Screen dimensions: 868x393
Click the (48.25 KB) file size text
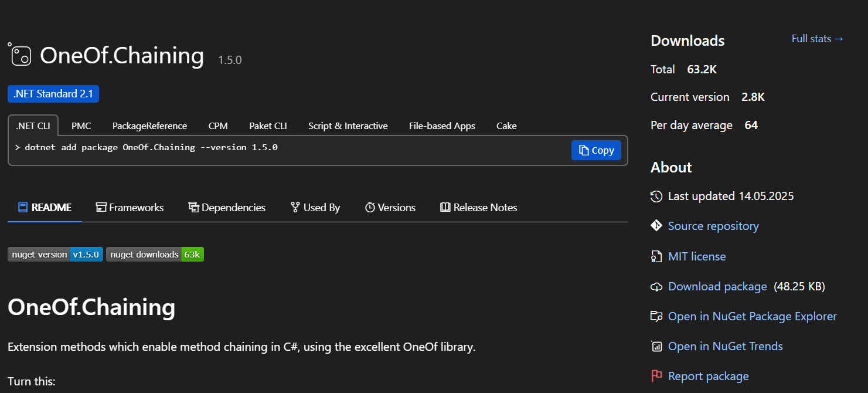(799, 286)
